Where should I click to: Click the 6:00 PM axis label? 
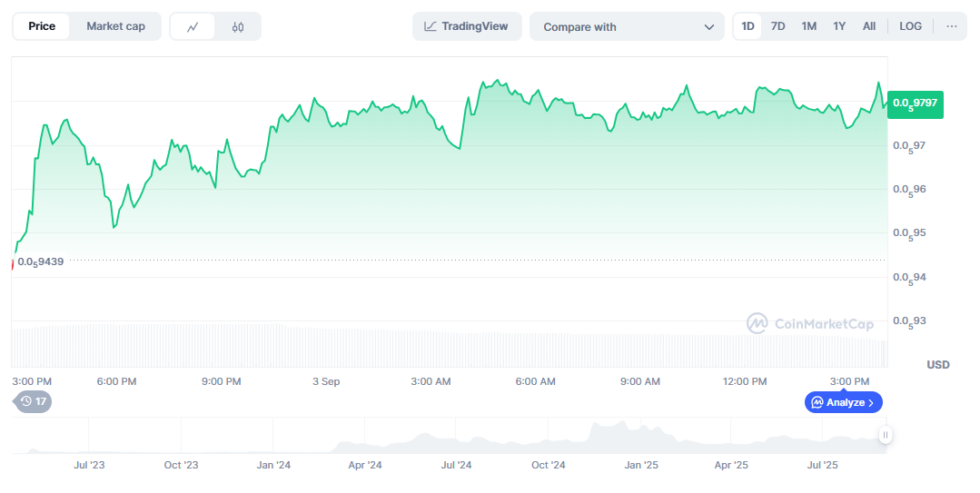pos(116,381)
